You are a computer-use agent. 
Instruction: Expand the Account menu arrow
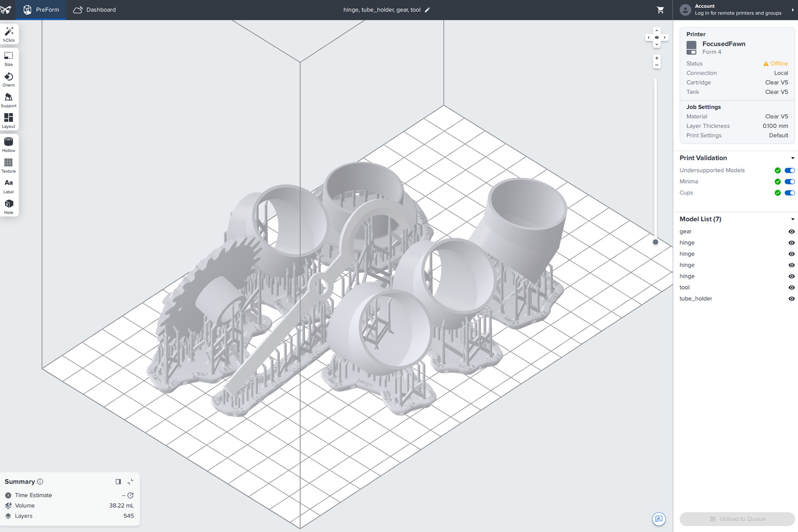point(793,10)
